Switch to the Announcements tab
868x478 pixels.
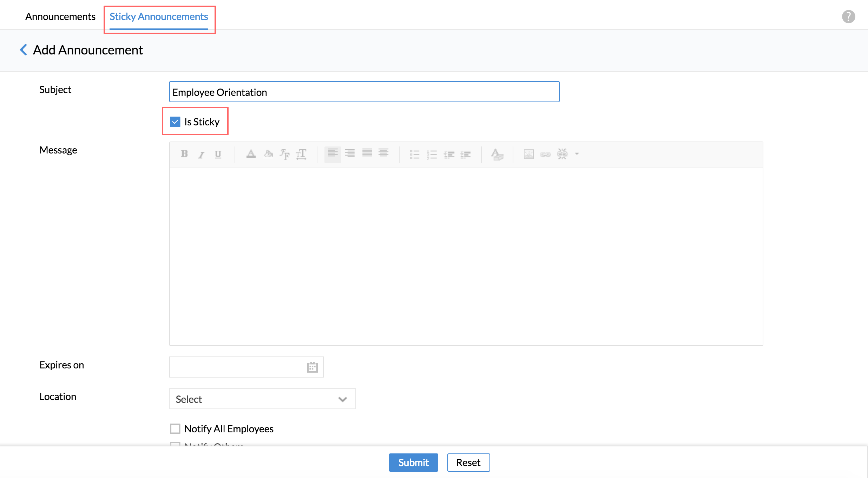pyautogui.click(x=60, y=17)
